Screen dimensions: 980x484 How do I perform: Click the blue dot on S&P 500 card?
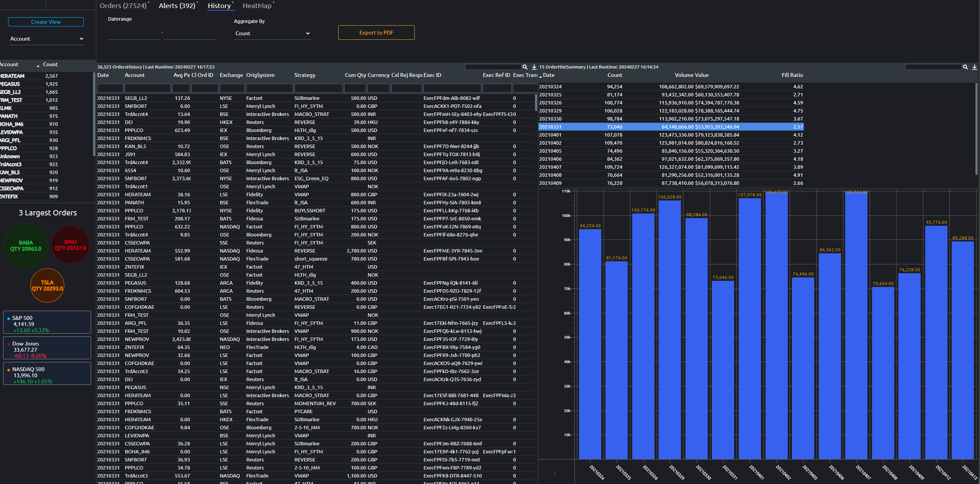click(8, 318)
